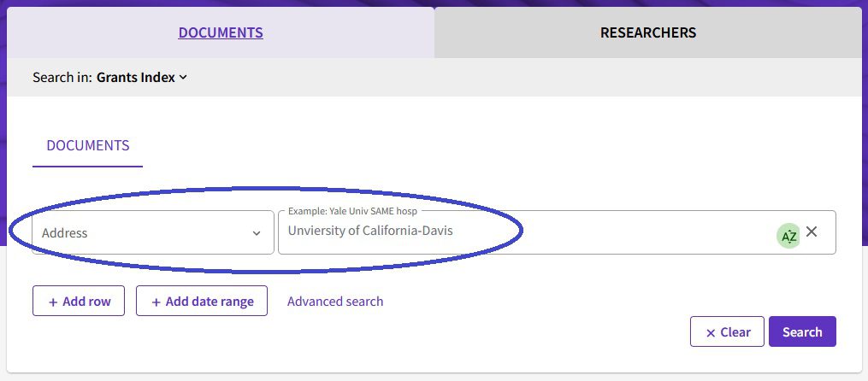Click the "Example: Yale Univ SAME hosp" label
The width and height of the screenshot is (868, 381).
tap(354, 210)
